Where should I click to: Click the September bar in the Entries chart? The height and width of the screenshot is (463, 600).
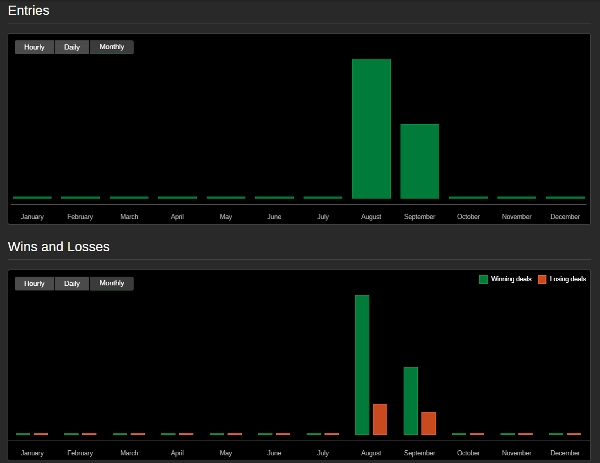[419, 161]
